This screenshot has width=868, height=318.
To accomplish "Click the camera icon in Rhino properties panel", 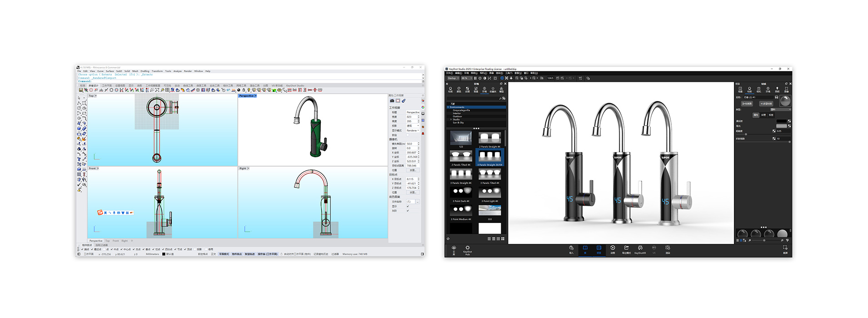I will pyautogui.click(x=392, y=101).
